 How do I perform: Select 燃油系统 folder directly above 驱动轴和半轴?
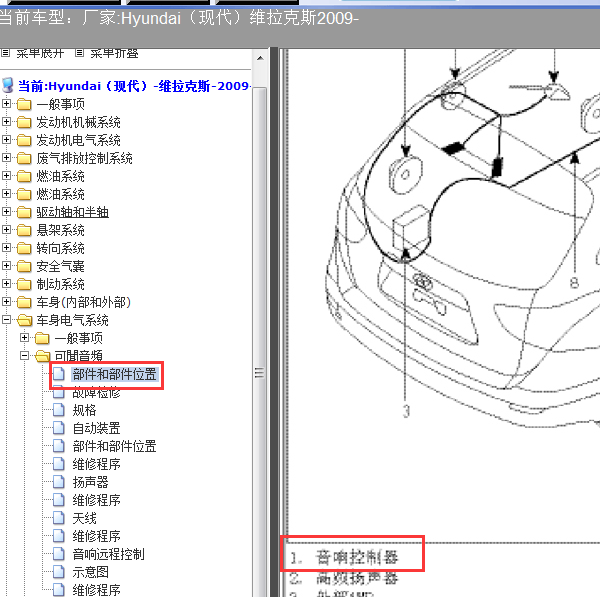click(x=60, y=194)
